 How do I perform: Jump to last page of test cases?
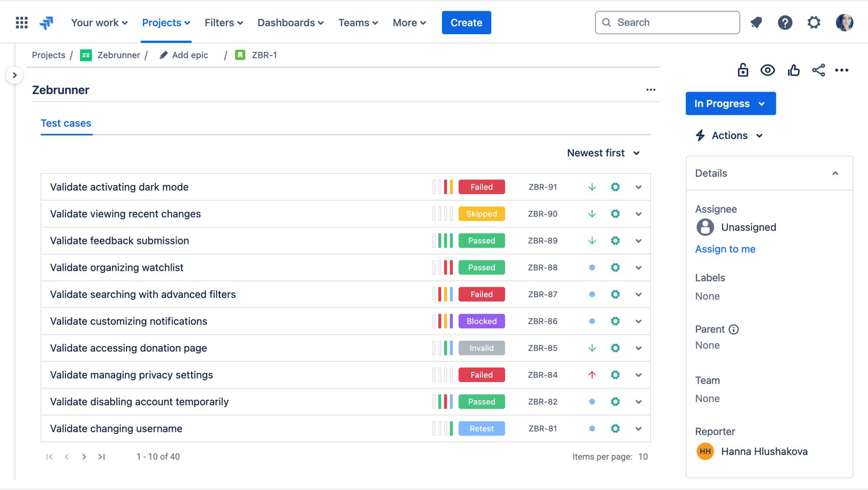(101, 457)
